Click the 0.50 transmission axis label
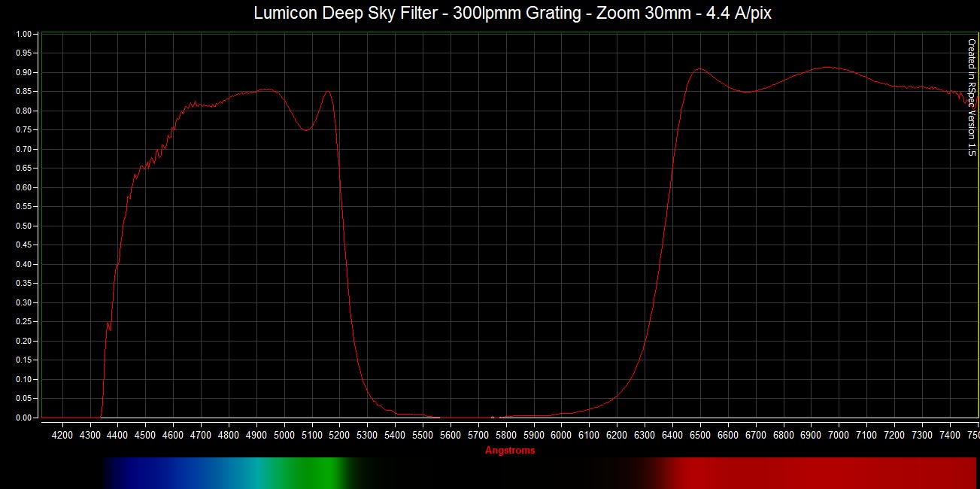Screen dimensions: 980x489 click(26, 226)
